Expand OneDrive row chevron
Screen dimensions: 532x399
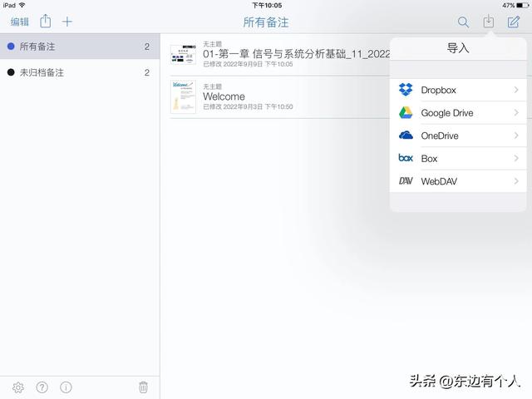pyautogui.click(x=516, y=135)
